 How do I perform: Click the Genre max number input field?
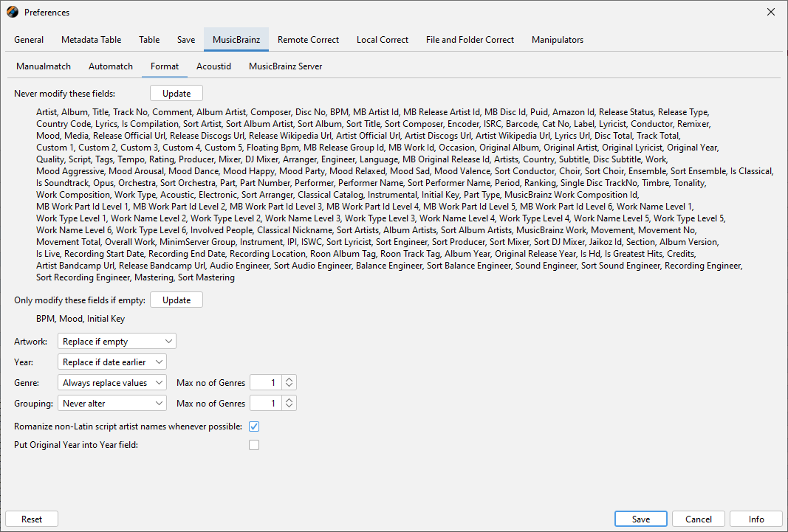point(266,383)
